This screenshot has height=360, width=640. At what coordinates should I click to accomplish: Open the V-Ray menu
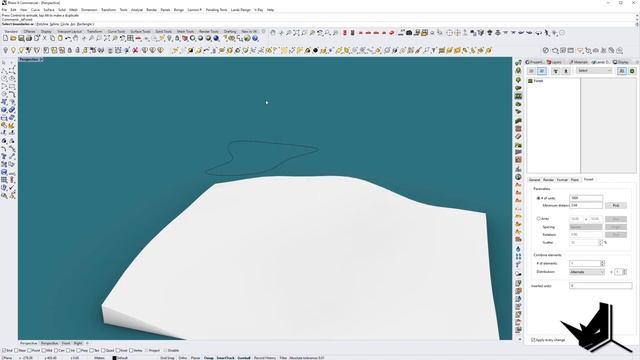click(258, 10)
